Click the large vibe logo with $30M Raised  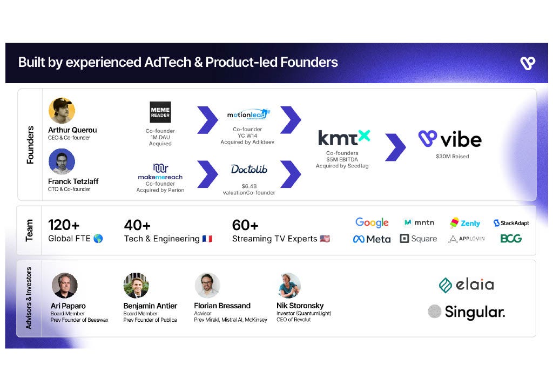click(450, 139)
